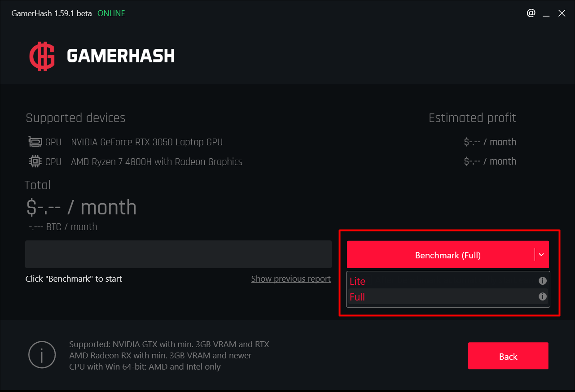The height and width of the screenshot is (392, 575).
Task: Click the @ account icon in title bar
Action: coord(531,13)
